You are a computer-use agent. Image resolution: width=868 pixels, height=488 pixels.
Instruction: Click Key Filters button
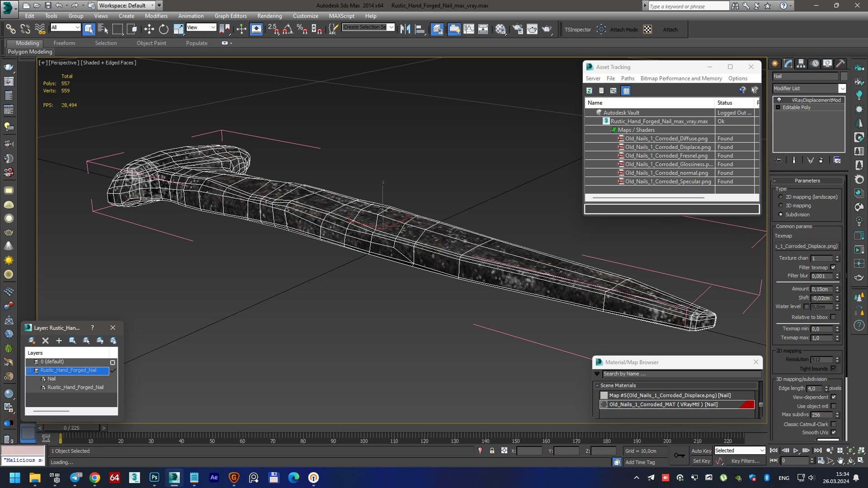click(745, 461)
